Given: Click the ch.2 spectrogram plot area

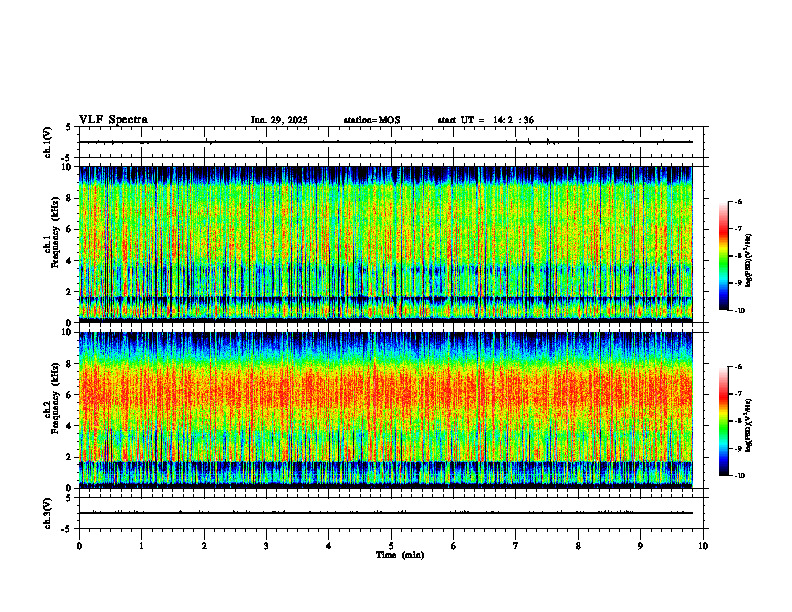Looking at the screenshot, I should point(385,410).
